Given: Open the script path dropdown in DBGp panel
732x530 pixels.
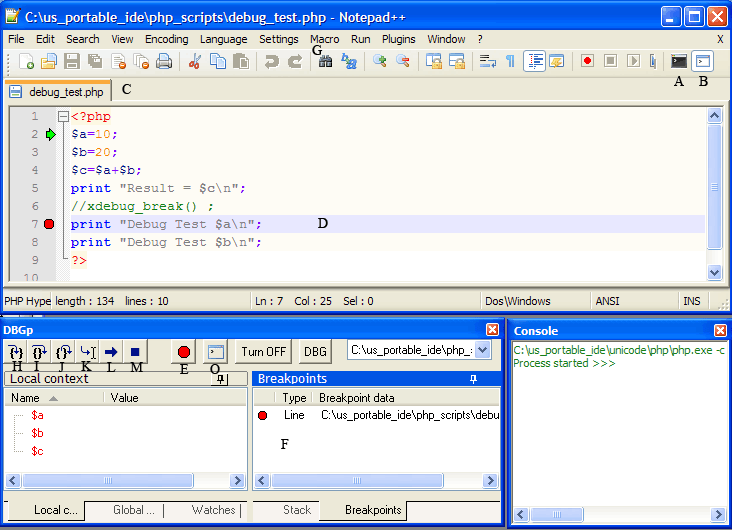Looking at the screenshot, I should (x=483, y=350).
